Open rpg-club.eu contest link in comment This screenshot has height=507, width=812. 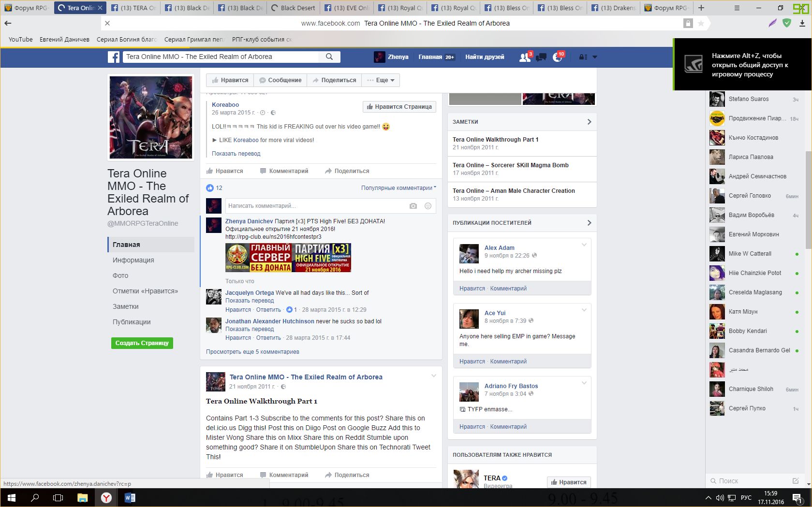coord(273,237)
